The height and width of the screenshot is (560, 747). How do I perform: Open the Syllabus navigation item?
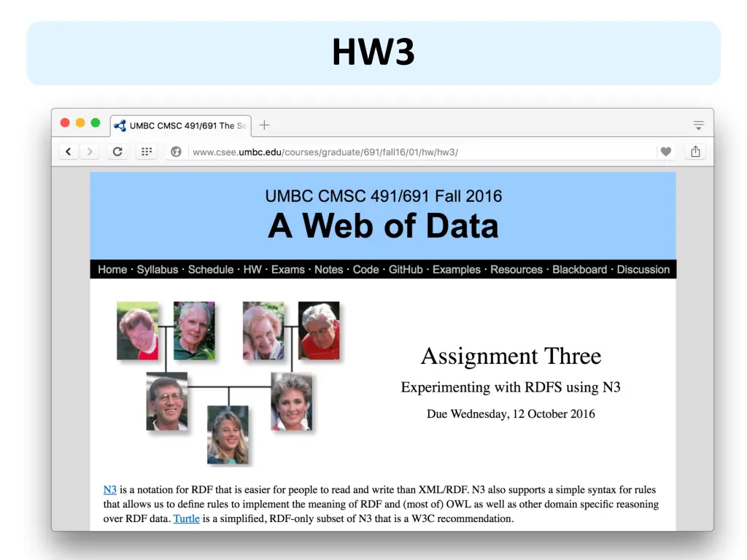pos(158,269)
